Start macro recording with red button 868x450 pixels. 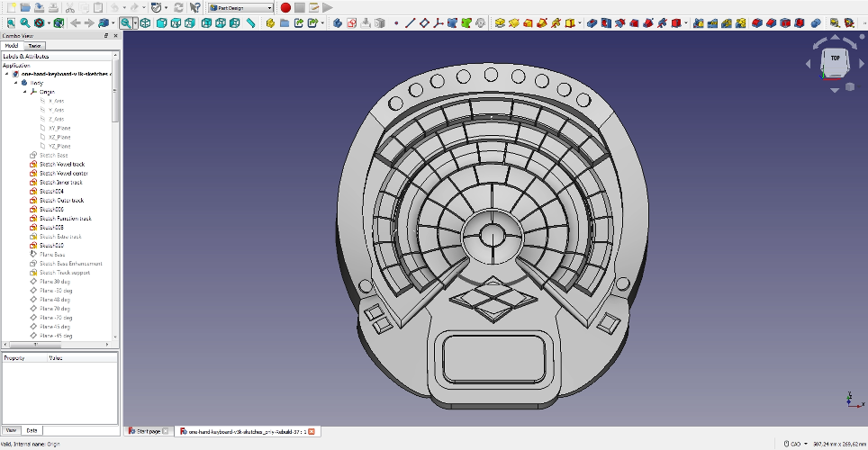(x=285, y=7)
